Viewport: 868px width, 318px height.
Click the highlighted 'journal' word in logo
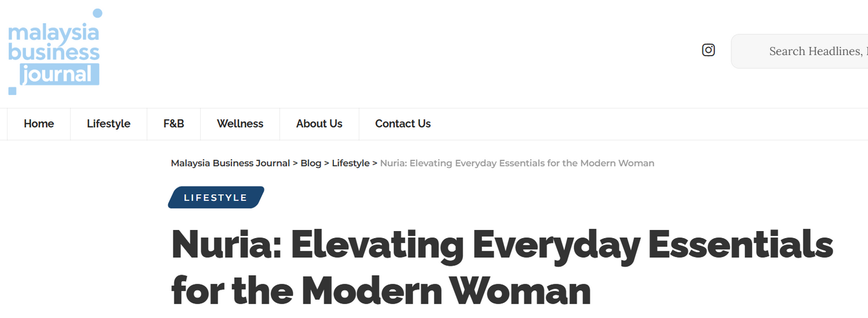coord(59,74)
